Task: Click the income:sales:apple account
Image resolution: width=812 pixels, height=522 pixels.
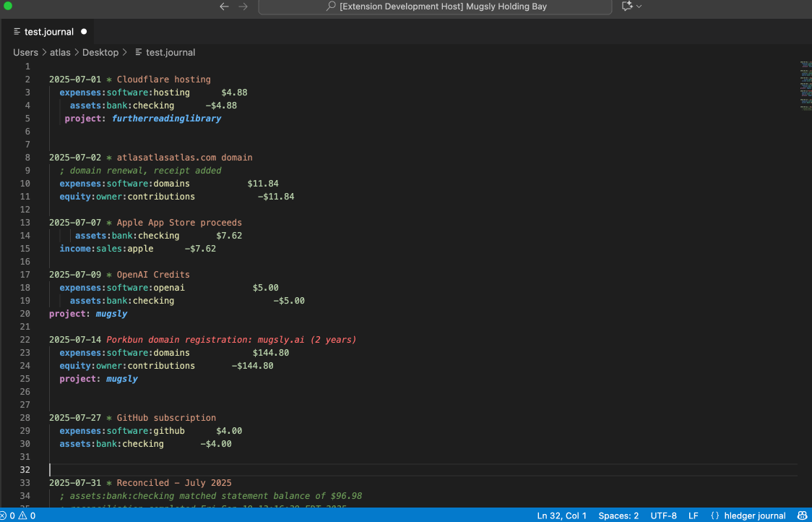Action: (106, 248)
